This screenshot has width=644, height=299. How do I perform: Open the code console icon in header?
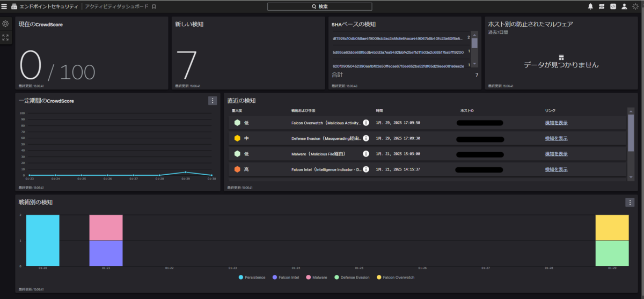[613, 6]
